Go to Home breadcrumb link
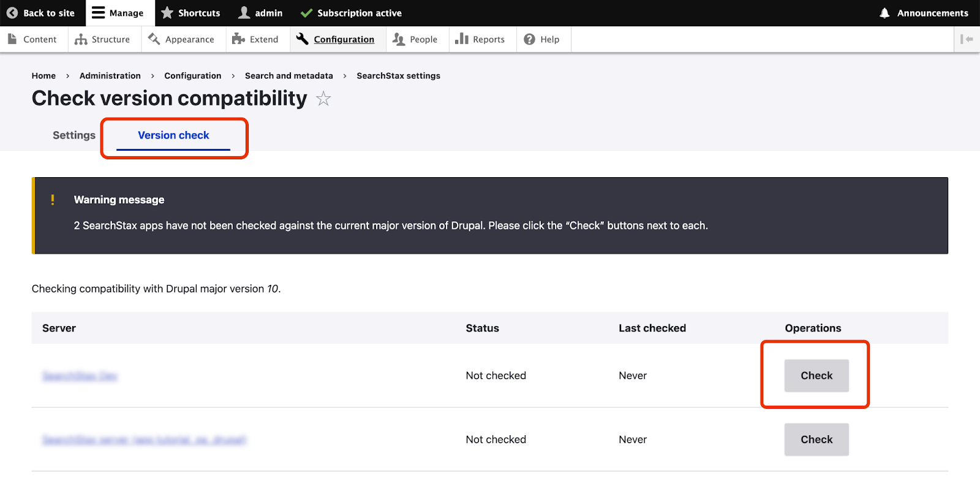Viewport: 980px width, 494px height. pos(43,76)
